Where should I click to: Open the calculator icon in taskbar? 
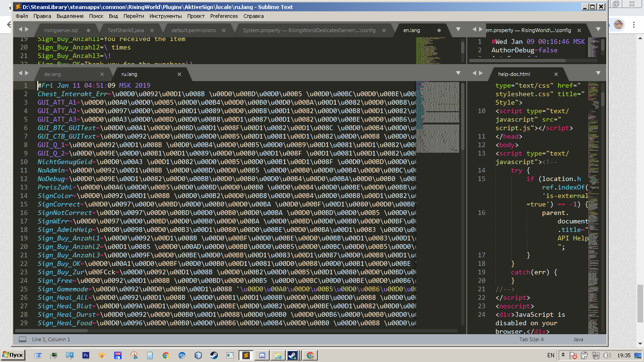[x=150, y=355]
